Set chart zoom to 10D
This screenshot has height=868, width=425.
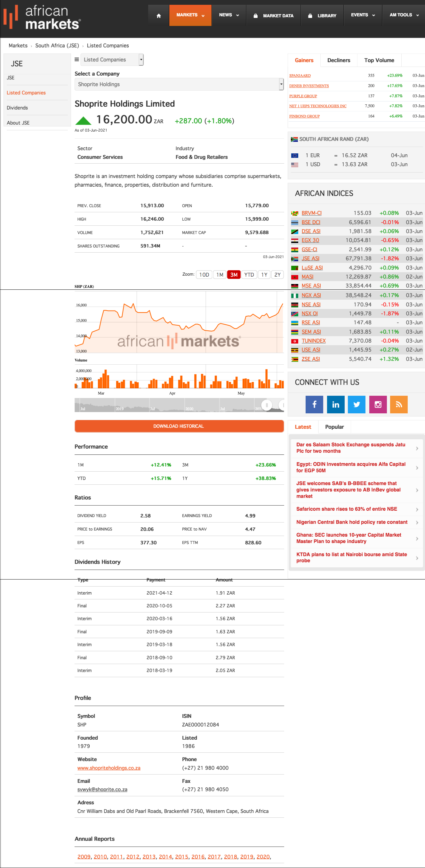[x=204, y=275]
